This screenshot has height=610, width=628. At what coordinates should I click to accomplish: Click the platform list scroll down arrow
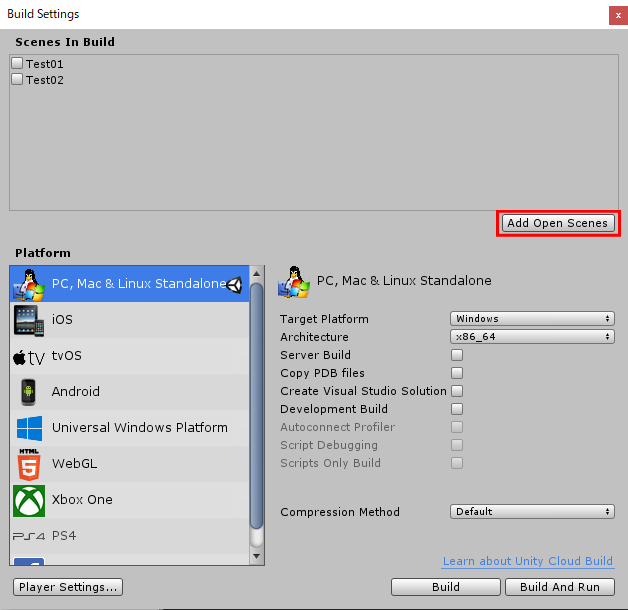tap(256, 556)
